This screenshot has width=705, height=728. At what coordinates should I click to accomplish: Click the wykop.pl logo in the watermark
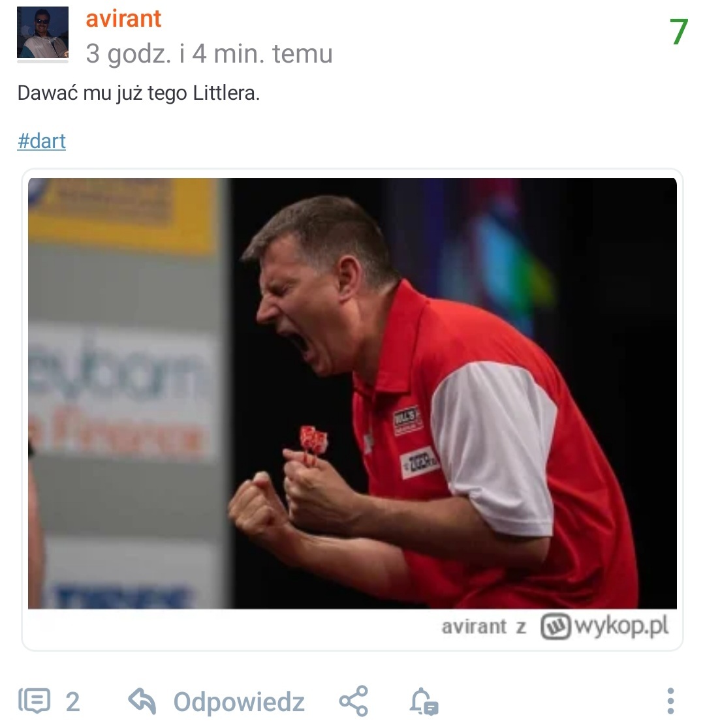[x=604, y=626]
